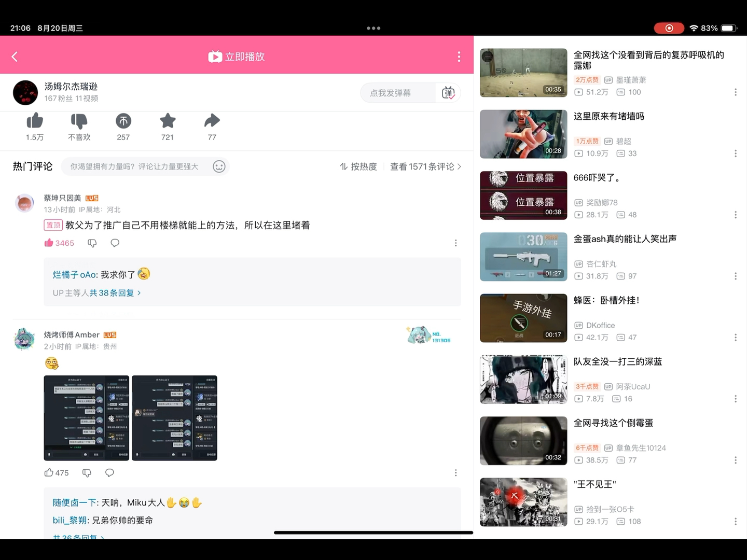Change comment sort 按热度
This screenshot has height=560, width=747.
tap(358, 166)
